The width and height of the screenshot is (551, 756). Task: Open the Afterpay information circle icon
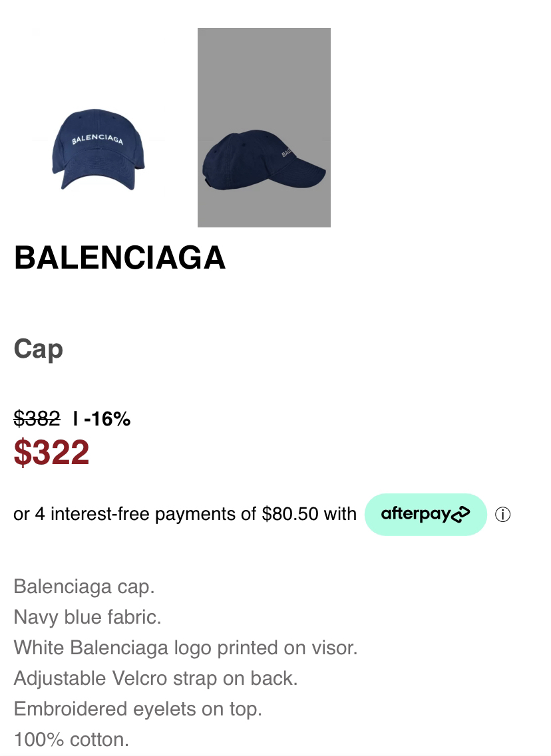coord(502,515)
